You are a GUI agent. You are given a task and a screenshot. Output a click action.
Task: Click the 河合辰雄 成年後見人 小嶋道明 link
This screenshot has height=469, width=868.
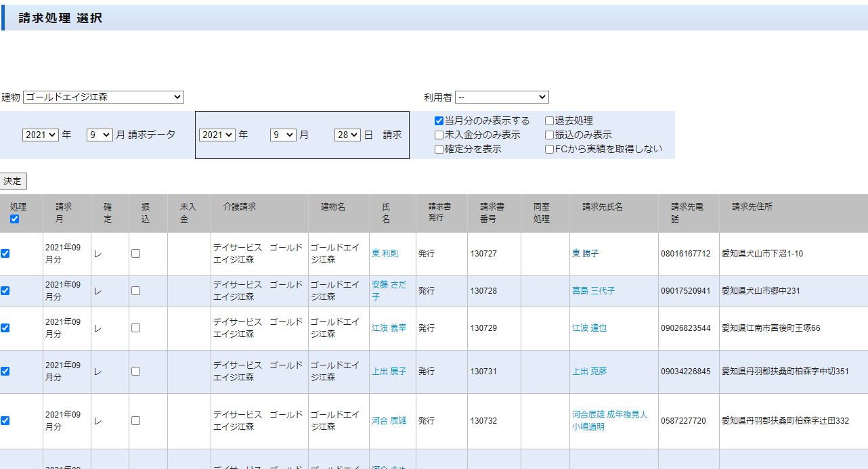pyautogui.click(x=609, y=420)
